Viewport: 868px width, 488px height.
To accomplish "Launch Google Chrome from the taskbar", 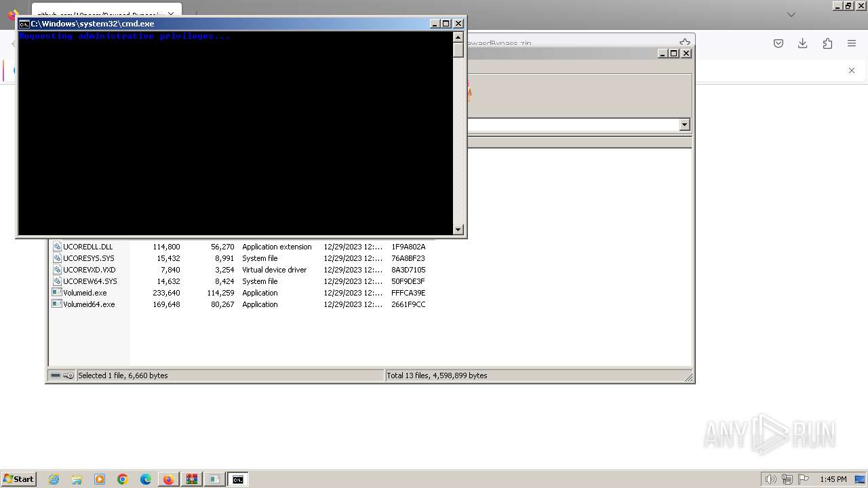I will pos(123,479).
